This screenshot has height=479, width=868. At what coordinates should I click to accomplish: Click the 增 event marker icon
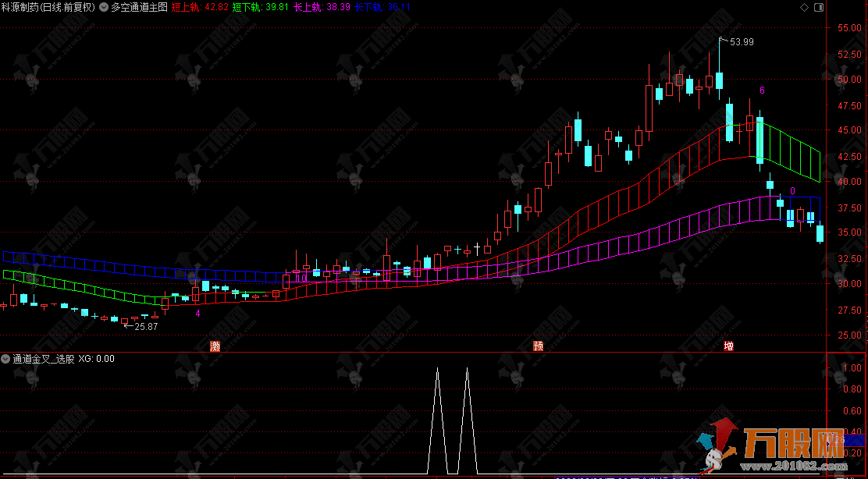728,346
